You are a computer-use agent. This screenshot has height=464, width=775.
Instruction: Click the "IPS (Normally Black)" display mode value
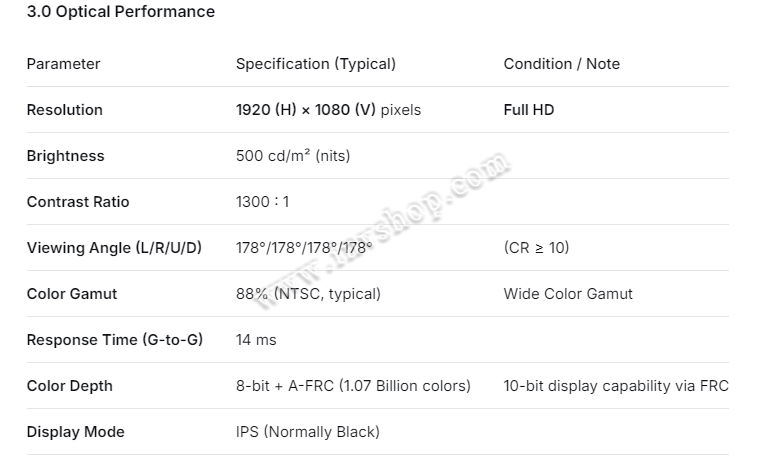pyautogui.click(x=307, y=432)
